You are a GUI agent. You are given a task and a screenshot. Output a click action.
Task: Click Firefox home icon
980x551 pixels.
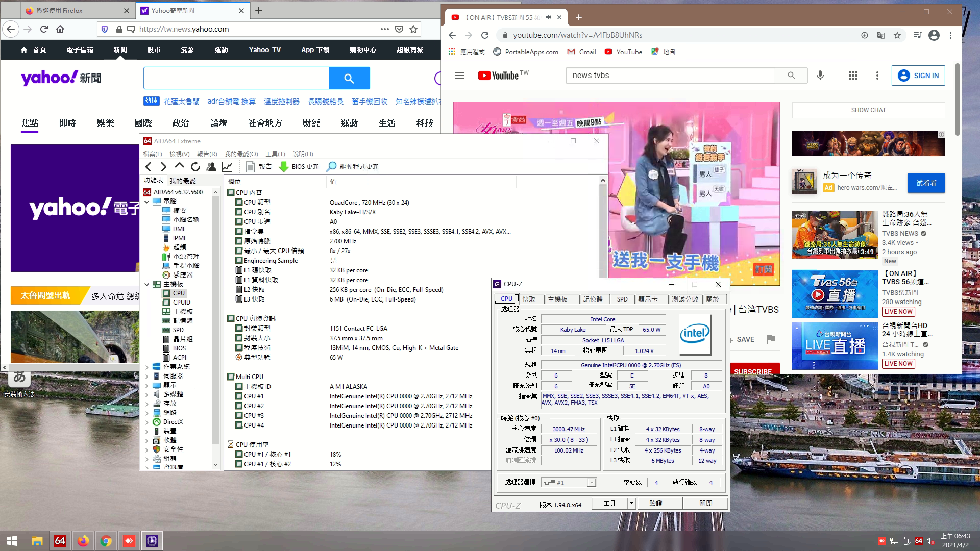click(x=60, y=29)
